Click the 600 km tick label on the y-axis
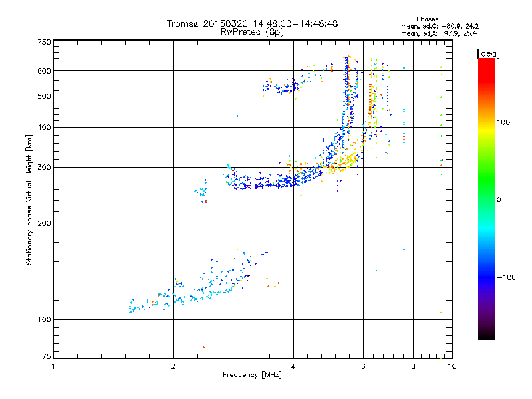The width and height of the screenshot is (532, 399). coord(44,71)
